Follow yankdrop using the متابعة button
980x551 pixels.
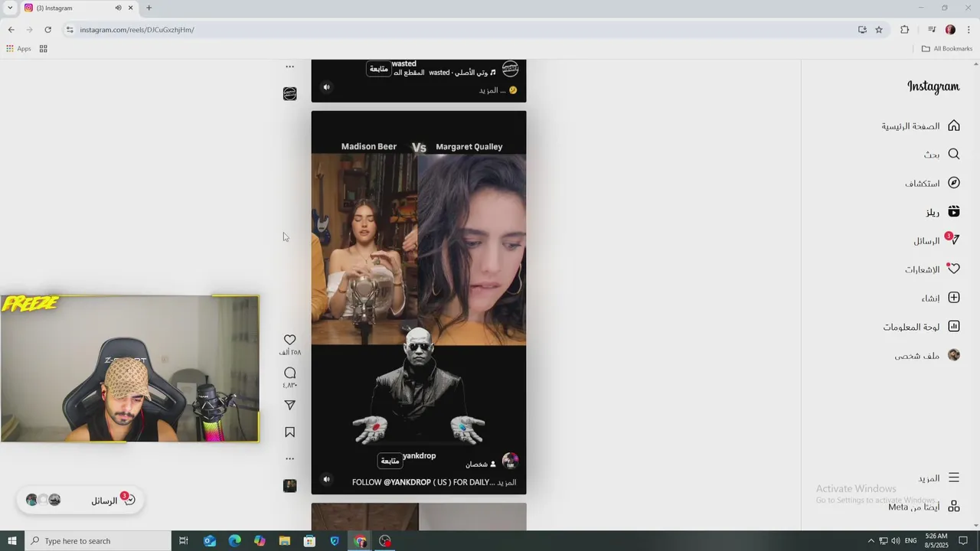click(390, 461)
